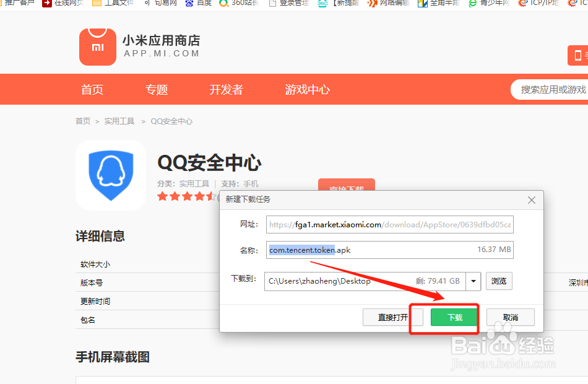Open the 登录管理 bookmark
The height and width of the screenshot is (384, 588).
(289, 3)
